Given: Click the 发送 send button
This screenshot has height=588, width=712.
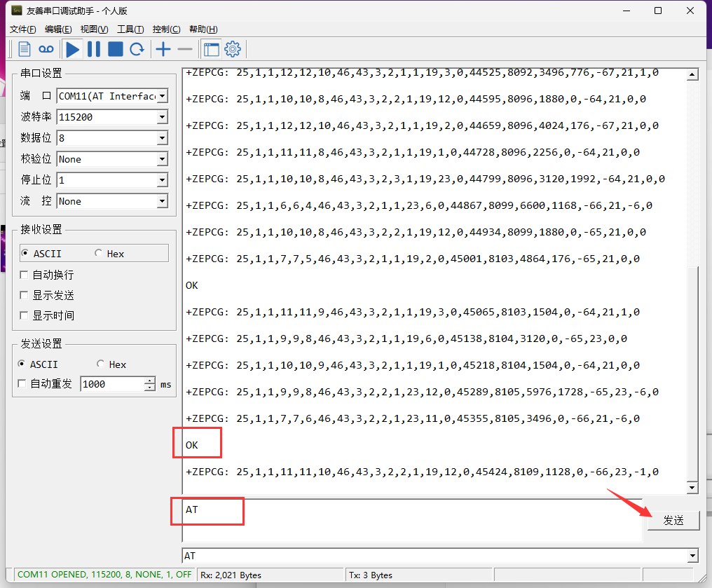Looking at the screenshot, I should [x=673, y=520].
